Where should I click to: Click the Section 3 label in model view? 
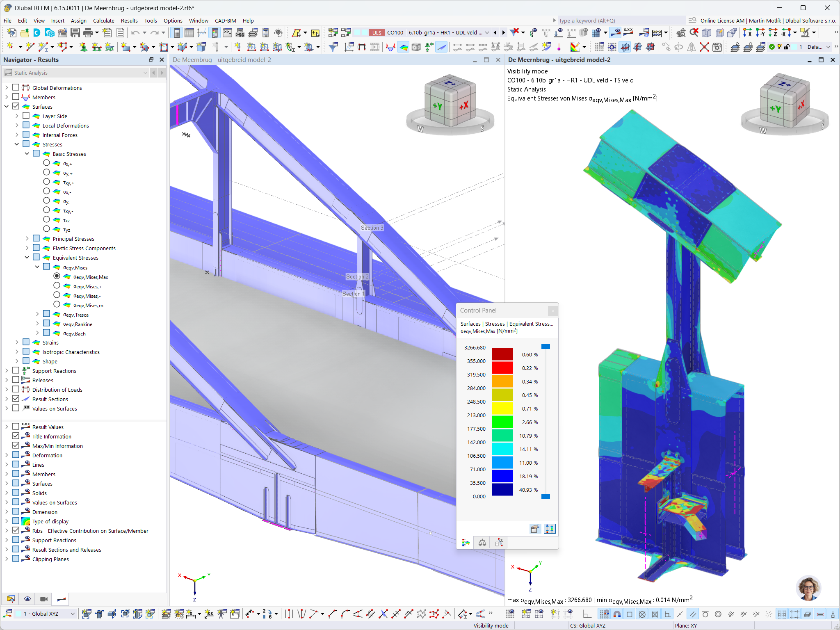372,228
